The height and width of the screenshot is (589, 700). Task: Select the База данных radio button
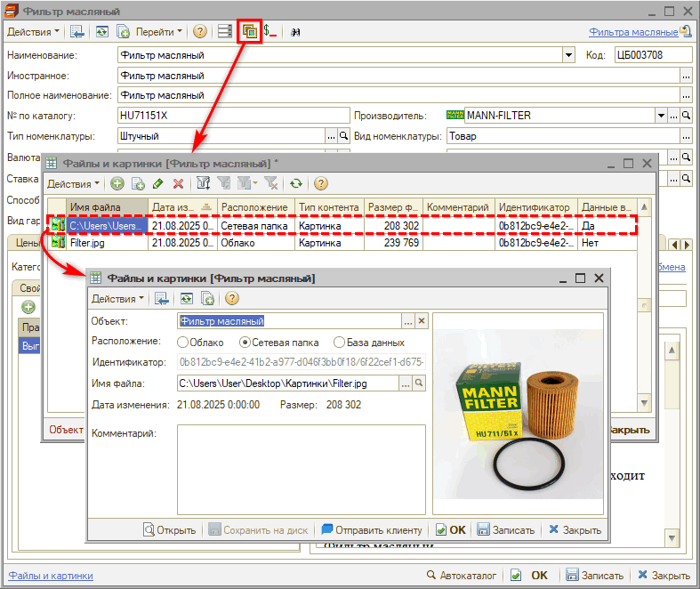pyautogui.click(x=339, y=342)
